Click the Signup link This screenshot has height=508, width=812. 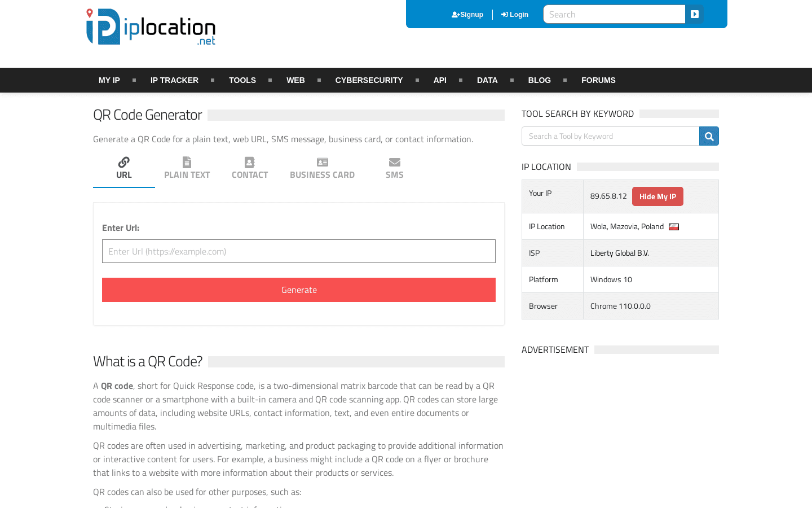[x=467, y=15]
